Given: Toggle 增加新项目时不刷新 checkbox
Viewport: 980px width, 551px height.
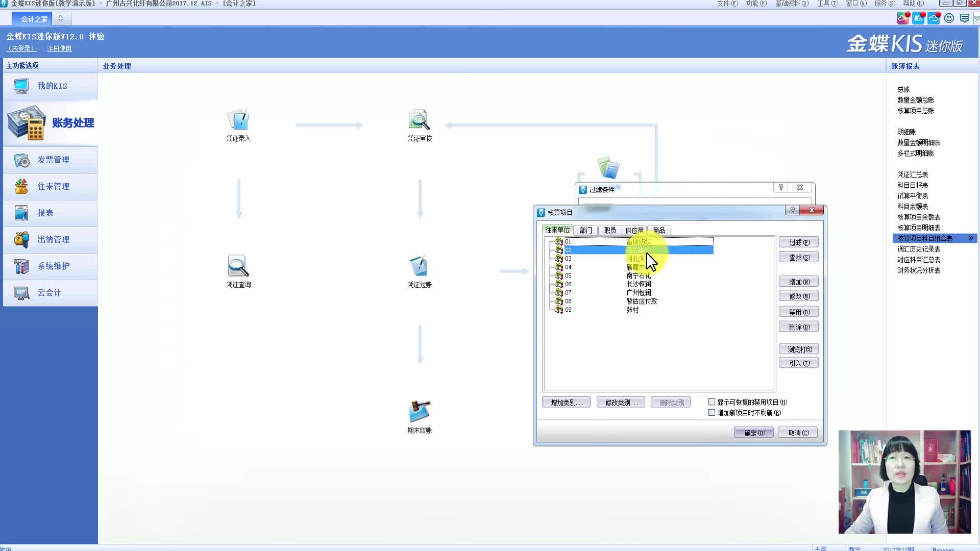Looking at the screenshot, I should (x=712, y=413).
